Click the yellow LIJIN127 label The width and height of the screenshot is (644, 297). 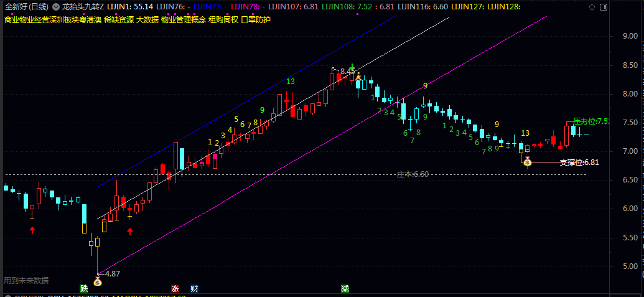tap(467, 7)
